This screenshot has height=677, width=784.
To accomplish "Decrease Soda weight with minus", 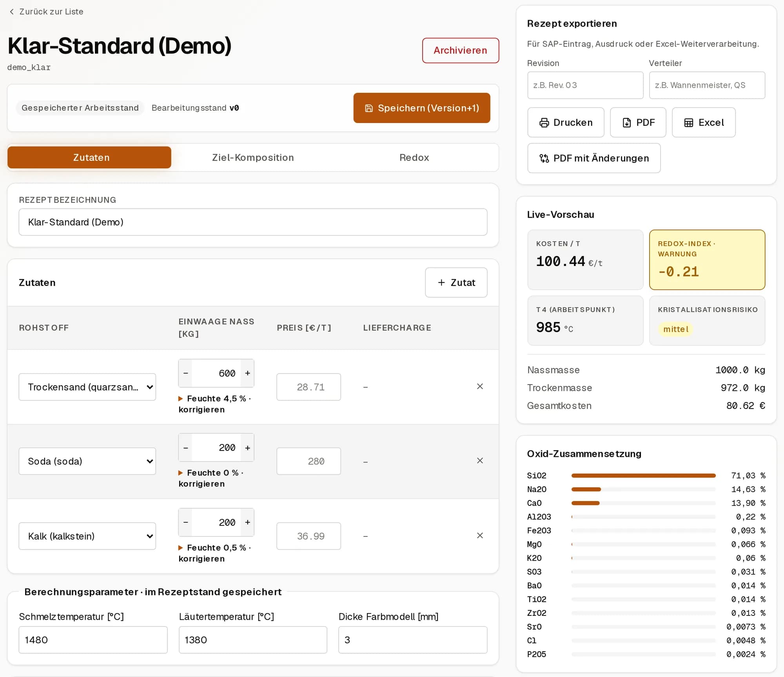I will tap(185, 448).
